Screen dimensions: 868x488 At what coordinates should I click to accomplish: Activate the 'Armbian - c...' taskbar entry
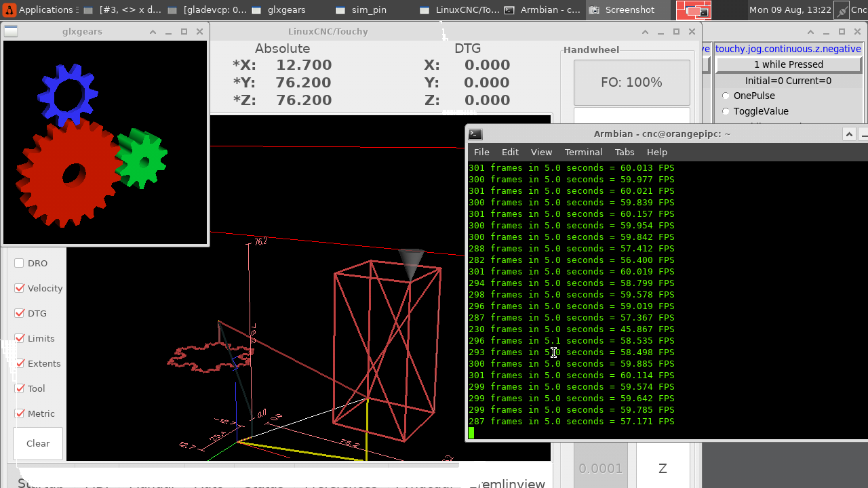coord(543,10)
